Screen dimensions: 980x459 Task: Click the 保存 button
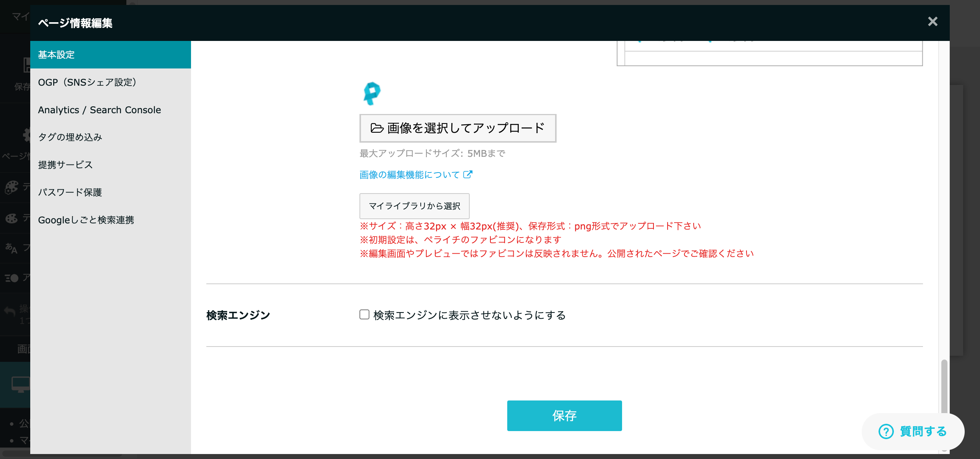click(x=564, y=416)
